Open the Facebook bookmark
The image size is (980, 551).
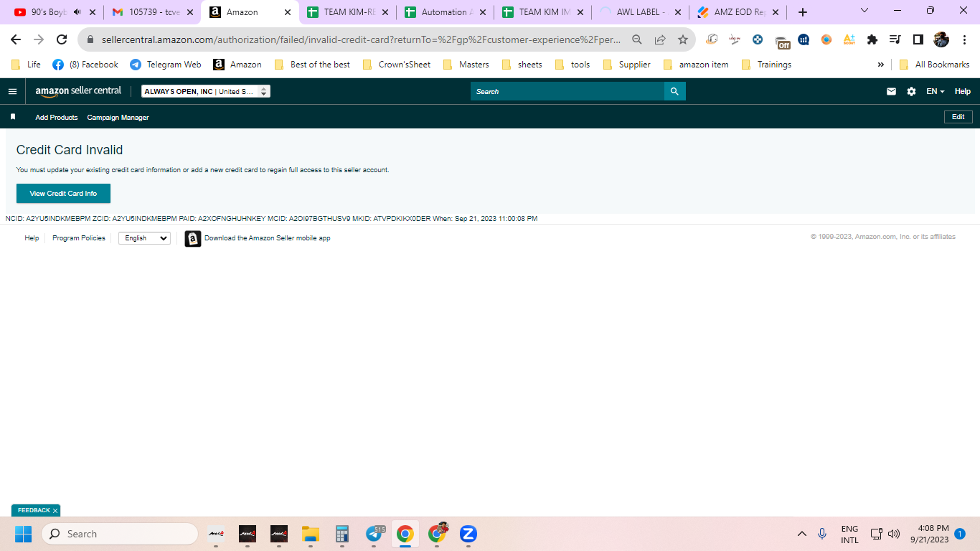pos(85,65)
